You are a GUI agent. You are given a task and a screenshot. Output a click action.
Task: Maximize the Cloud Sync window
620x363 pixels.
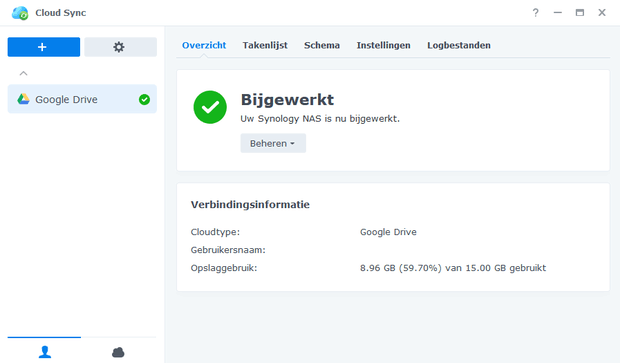580,13
